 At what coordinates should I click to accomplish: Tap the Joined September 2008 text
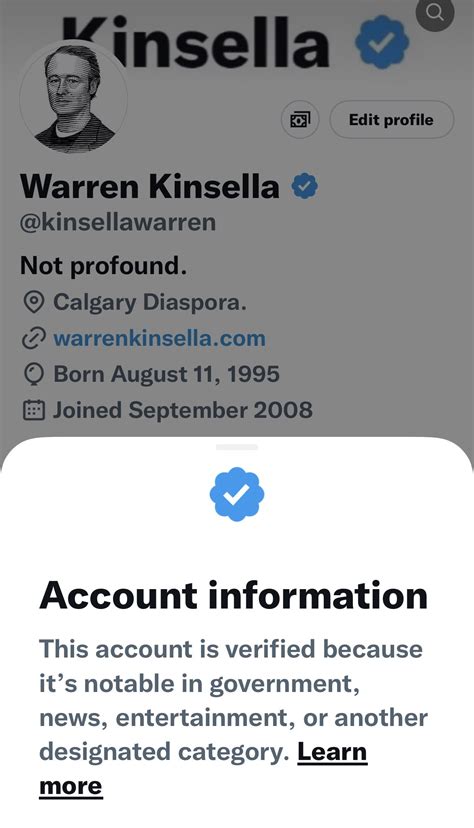tap(183, 410)
